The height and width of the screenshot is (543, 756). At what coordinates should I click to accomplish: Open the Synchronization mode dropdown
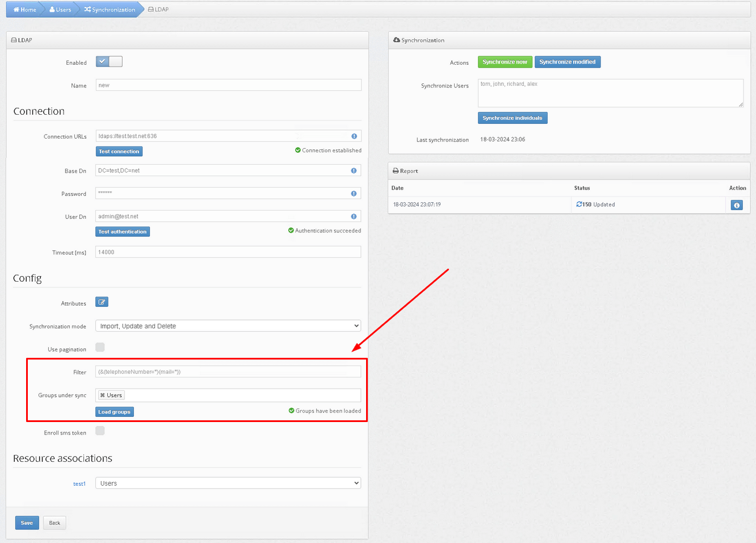(228, 326)
